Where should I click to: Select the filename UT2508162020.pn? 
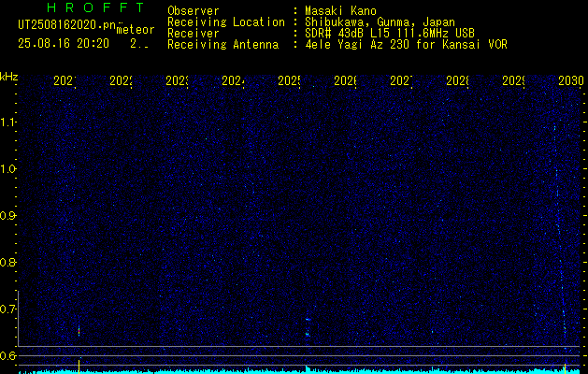pyautogui.click(x=67, y=25)
